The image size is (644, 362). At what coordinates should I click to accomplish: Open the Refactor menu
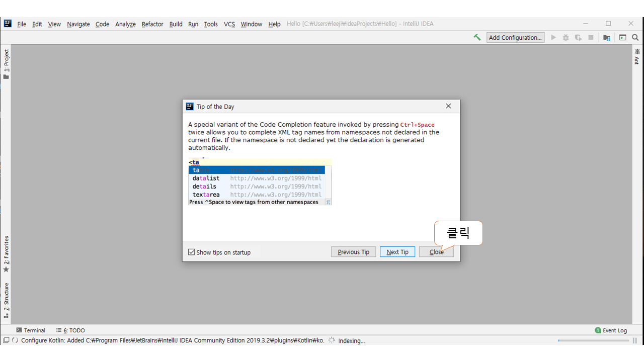(152, 24)
